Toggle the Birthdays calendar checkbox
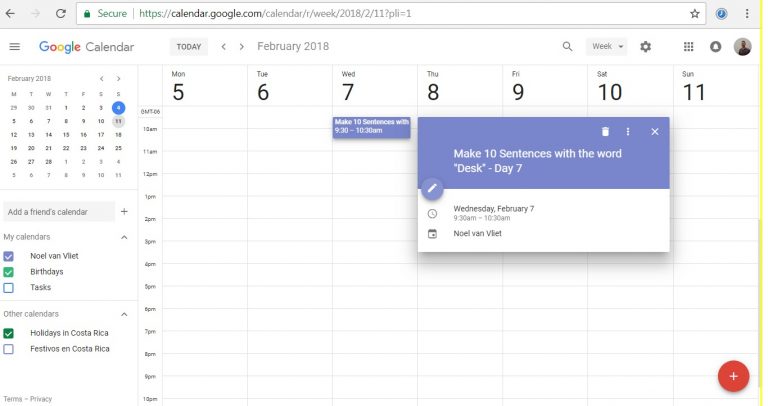This screenshot has height=406, width=768. click(9, 272)
